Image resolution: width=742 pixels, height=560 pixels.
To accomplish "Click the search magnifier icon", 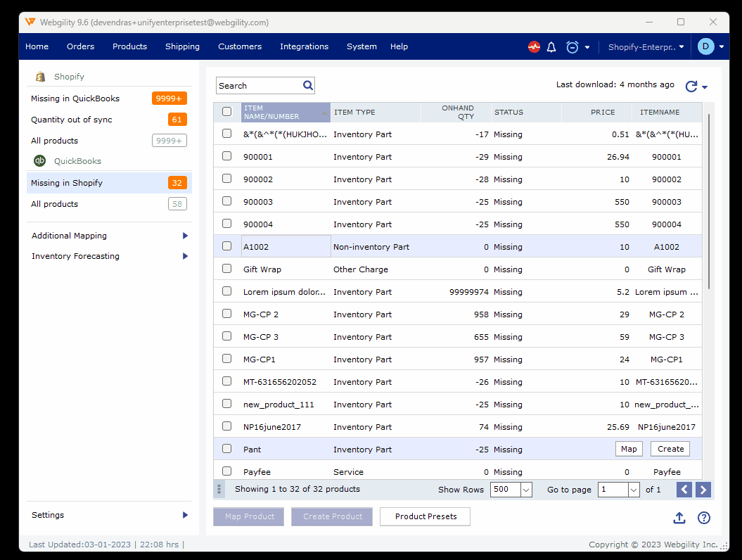I will (307, 85).
